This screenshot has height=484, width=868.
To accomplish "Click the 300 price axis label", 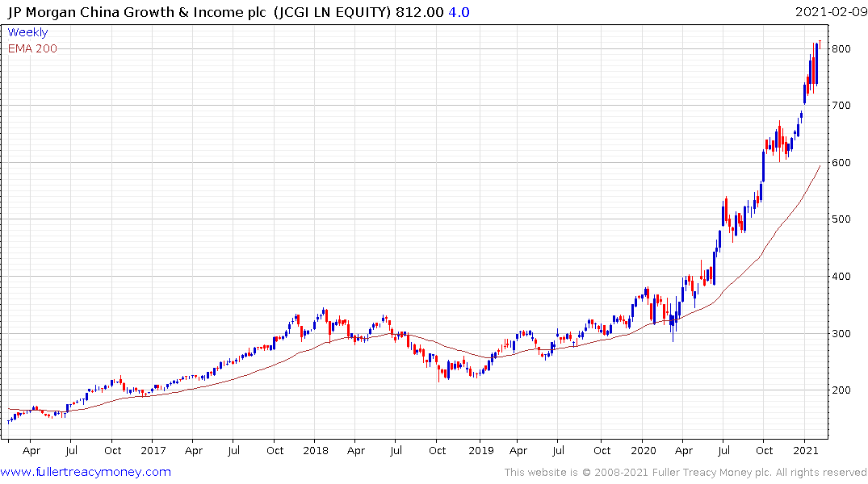I will tap(841, 333).
